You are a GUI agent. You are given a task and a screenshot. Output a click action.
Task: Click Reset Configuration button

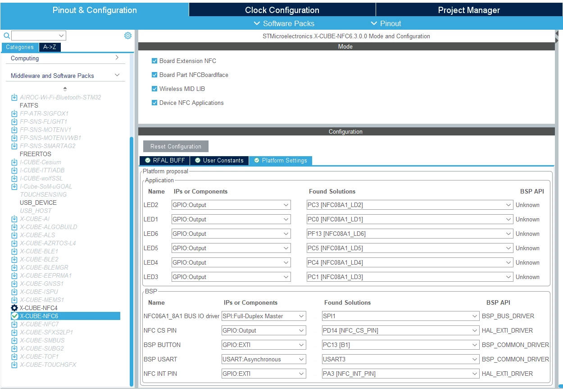tap(176, 146)
